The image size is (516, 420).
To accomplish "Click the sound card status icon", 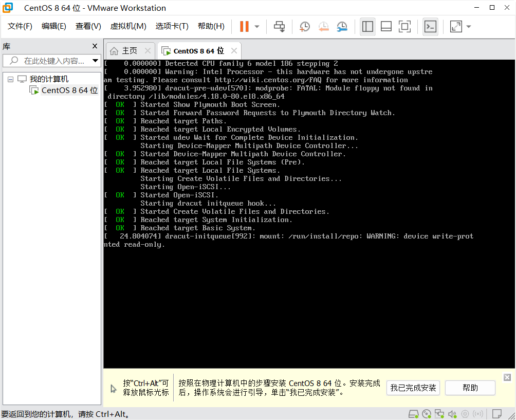I will point(452,414).
